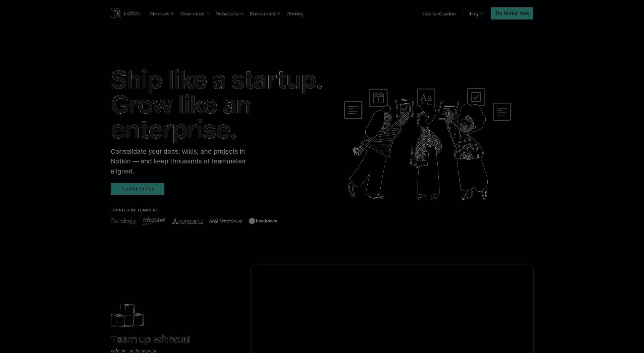Click the calendar icon tile in illustration
This screenshot has height=353, width=644.
pyautogui.click(x=378, y=98)
